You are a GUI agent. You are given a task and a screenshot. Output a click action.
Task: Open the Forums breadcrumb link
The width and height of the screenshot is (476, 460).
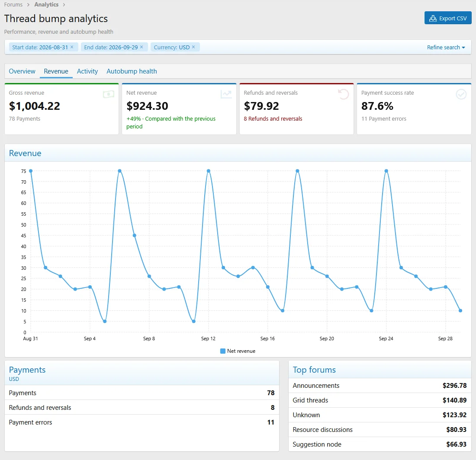(x=13, y=5)
